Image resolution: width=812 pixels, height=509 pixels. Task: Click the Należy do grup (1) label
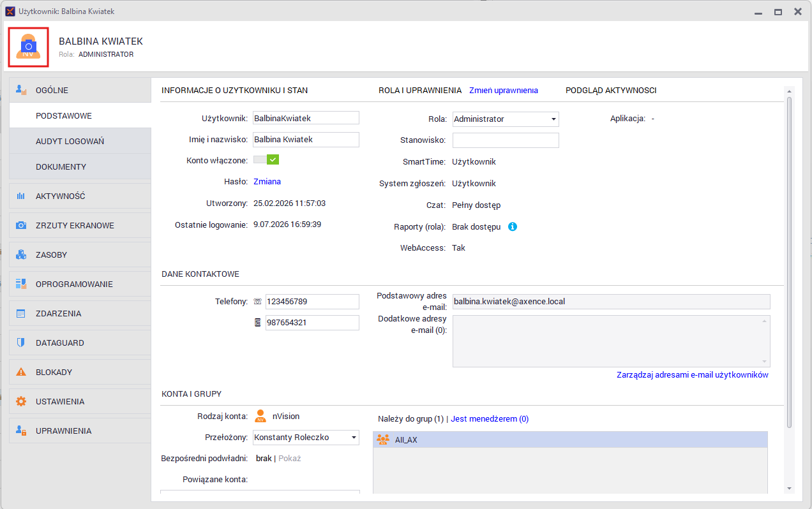point(410,419)
